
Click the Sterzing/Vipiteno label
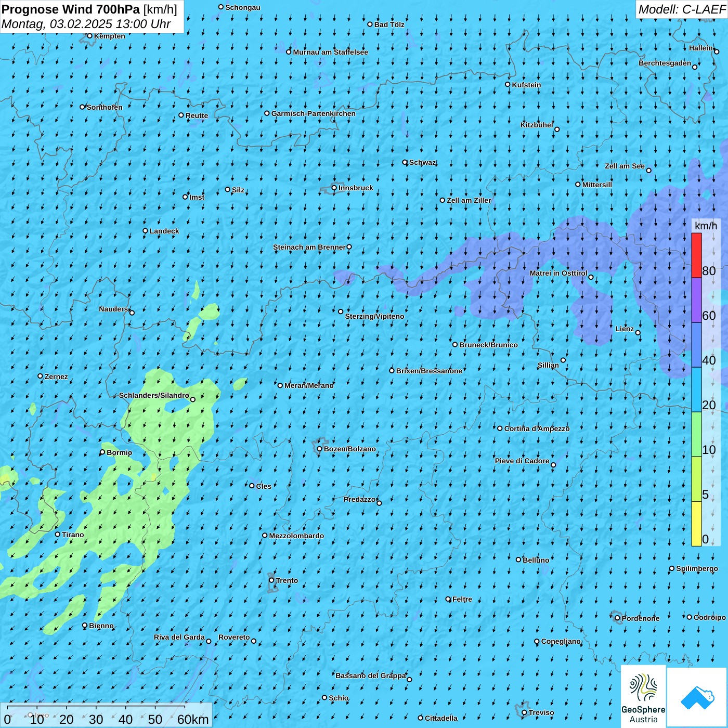[x=374, y=316]
